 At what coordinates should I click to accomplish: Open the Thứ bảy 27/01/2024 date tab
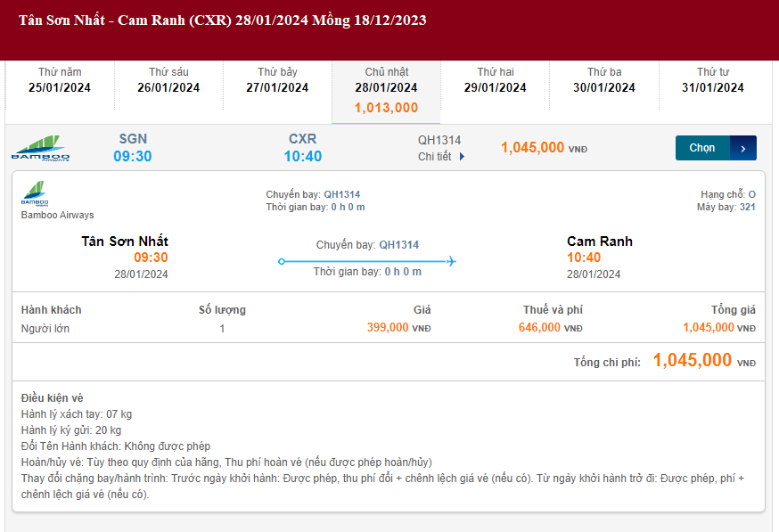tap(277, 80)
